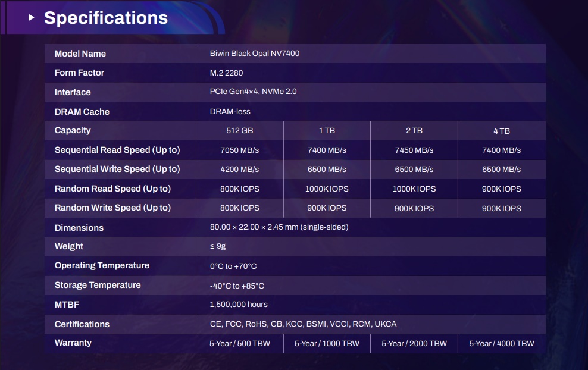Click 7400 MB/s in the 1 TB column
Image resolution: width=588 pixels, height=370 pixels.
327,150
